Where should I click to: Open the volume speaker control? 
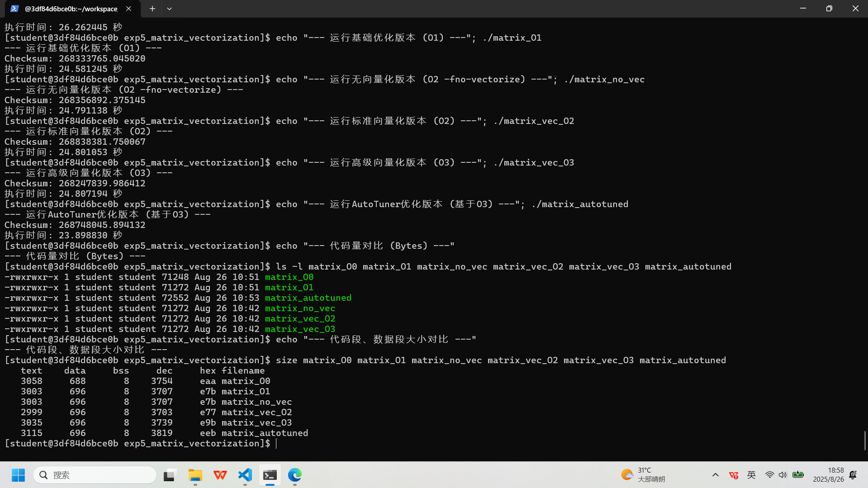(783, 475)
